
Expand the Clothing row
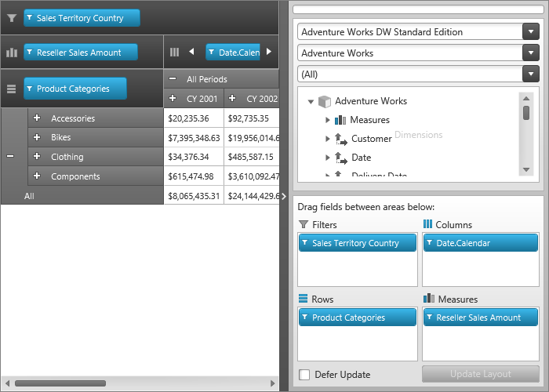[37, 156]
